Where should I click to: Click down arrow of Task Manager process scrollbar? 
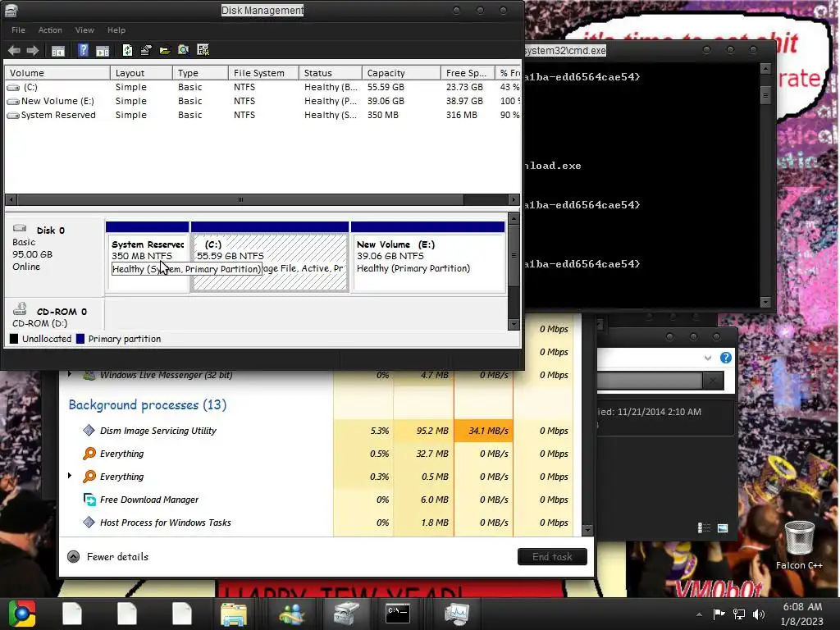coord(587,530)
